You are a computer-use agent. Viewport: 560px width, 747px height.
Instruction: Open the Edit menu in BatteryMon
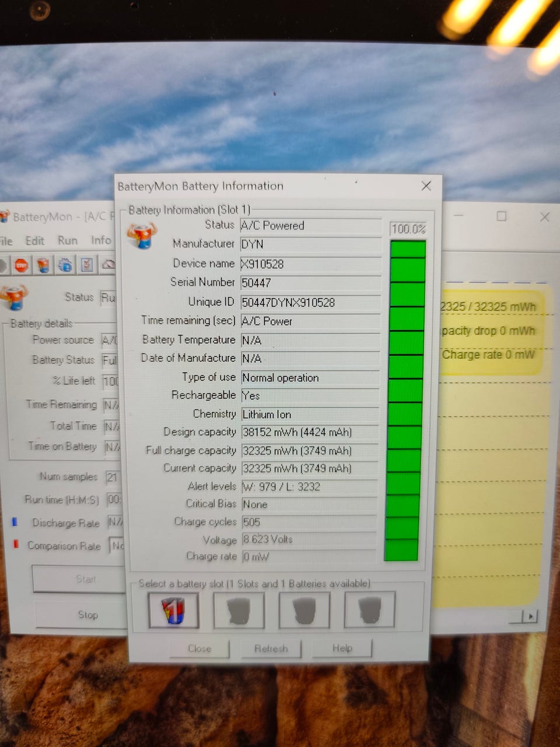pos(34,240)
